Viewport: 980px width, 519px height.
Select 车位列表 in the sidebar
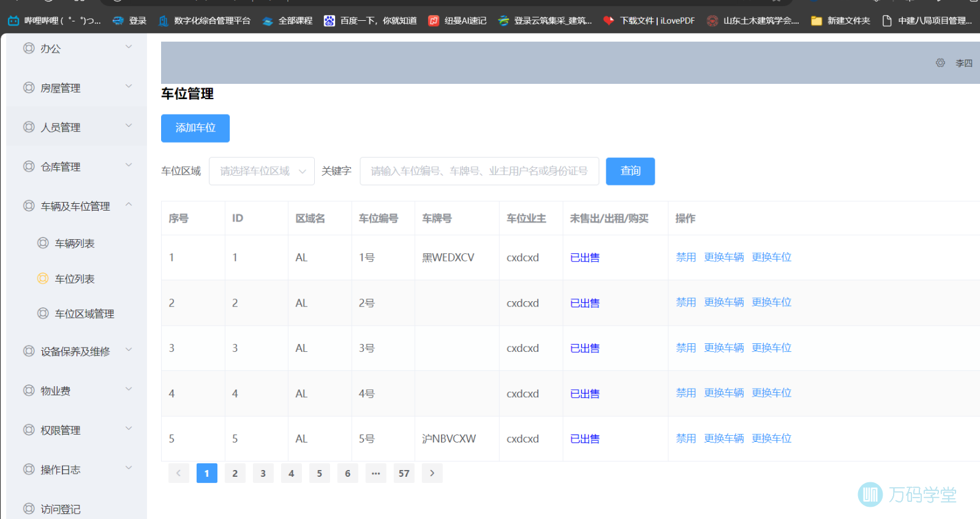pyautogui.click(x=75, y=279)
